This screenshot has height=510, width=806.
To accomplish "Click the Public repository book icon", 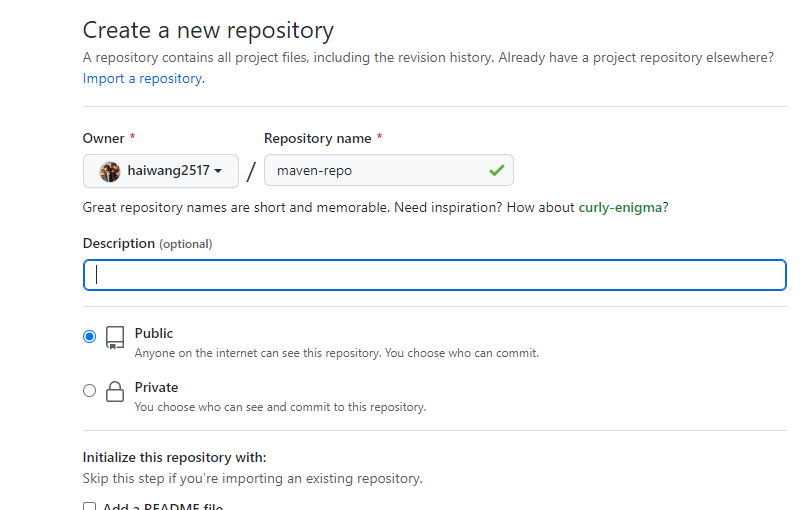I will [115, 337].
